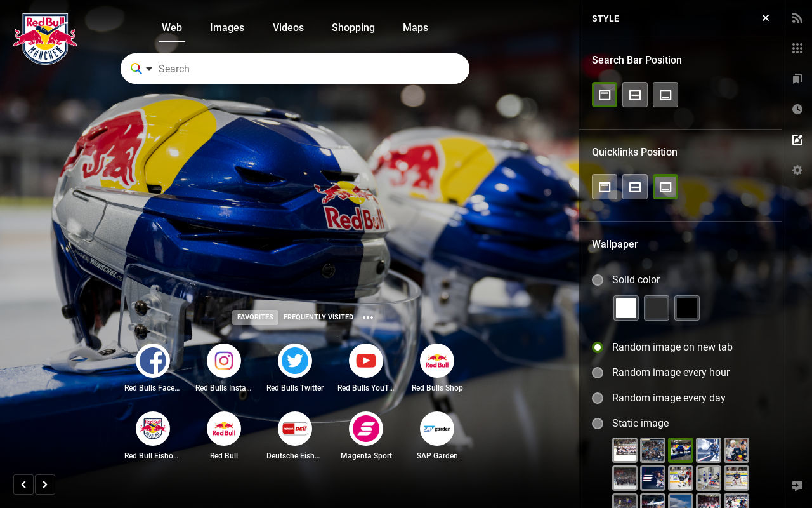Show the Frequently Visited quicklinks tab
This screenshot has height=508, width=812.
tap(318, 317)
